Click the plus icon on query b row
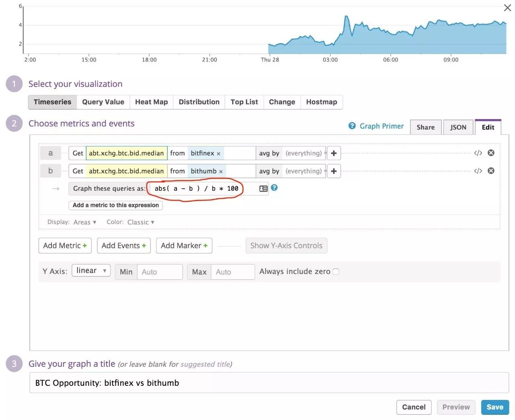Image resolution: width=515 pixels, height=420 pixels. (334, 171)
